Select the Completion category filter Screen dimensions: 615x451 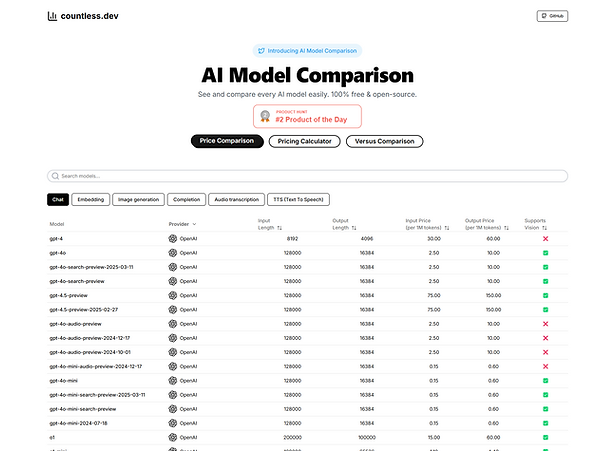click(186, 200)
